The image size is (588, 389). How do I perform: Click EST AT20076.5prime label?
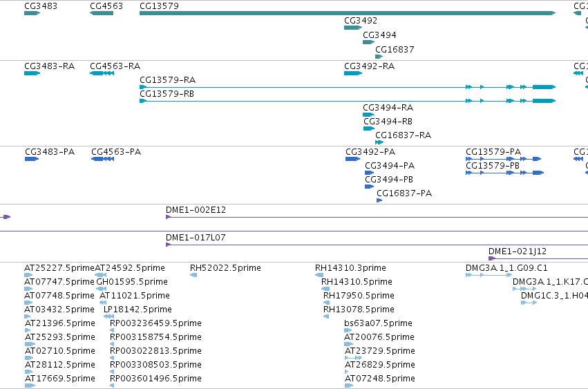(379, 338)
